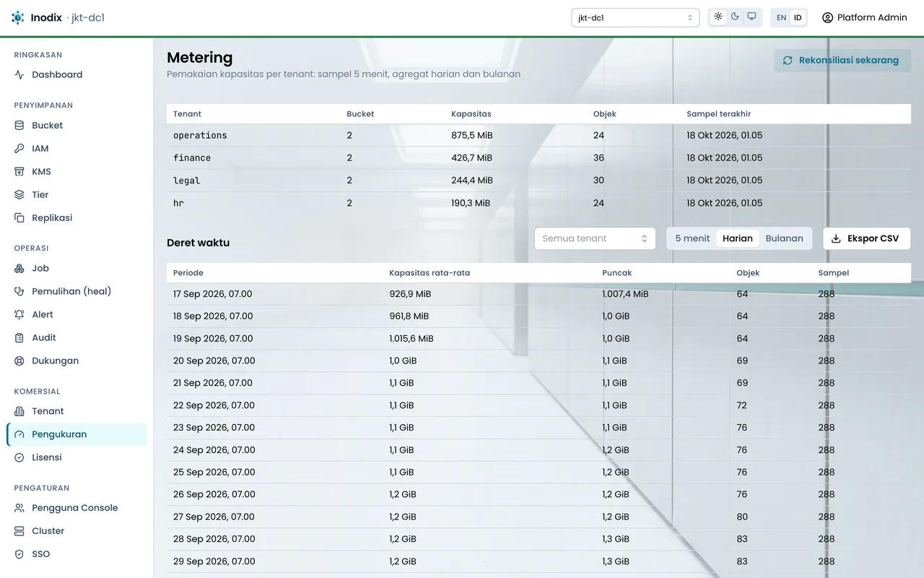Click the finance tenant row name
Image resolution: width=924 pixels, height=578 pixels.
[192, 158]
